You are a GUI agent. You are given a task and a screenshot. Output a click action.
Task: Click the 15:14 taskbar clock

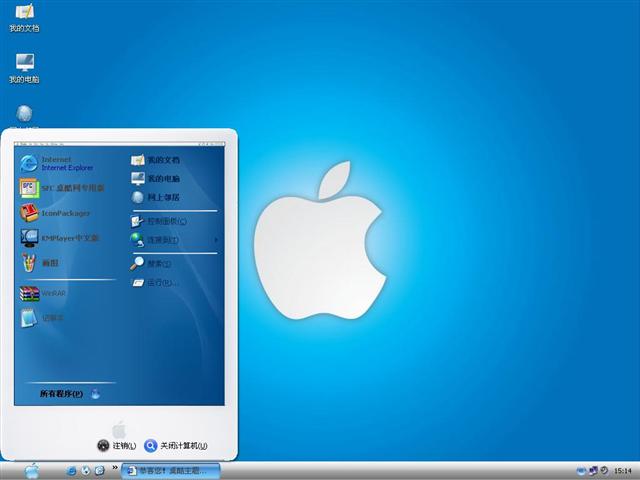click(623, 471)
